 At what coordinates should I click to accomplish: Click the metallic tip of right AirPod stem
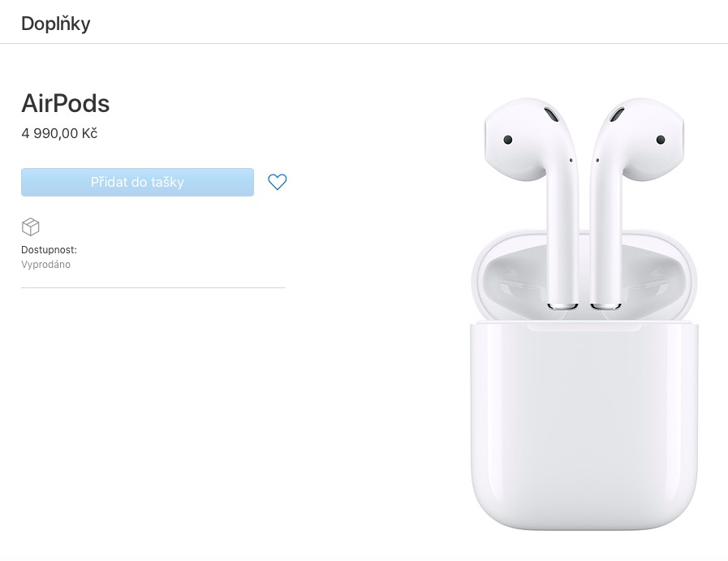[606, 306]
